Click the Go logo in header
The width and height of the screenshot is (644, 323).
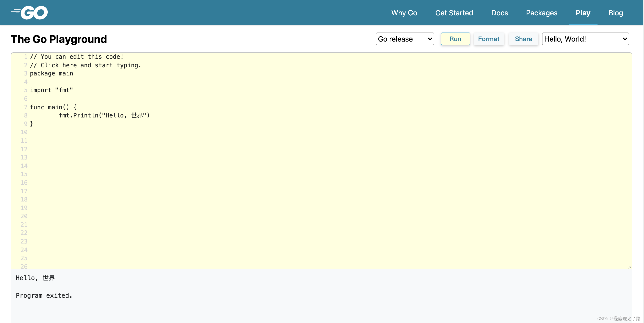click(30, 12)
